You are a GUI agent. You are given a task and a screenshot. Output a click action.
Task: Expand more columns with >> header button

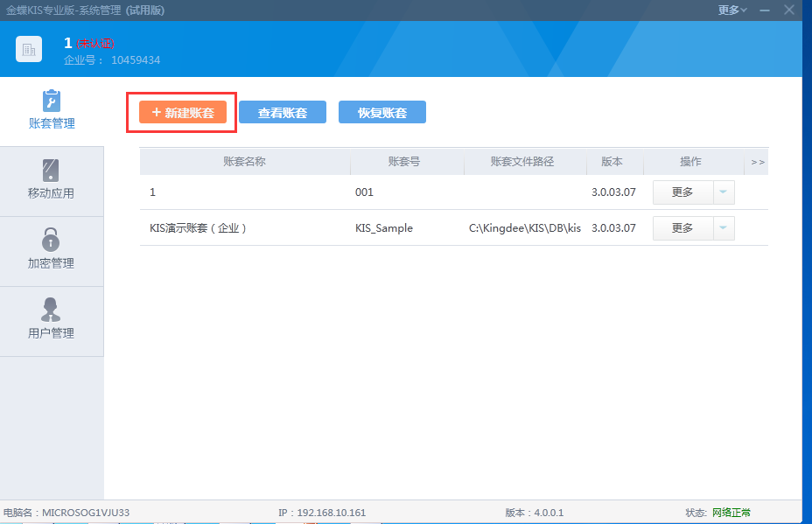click(758, 162)
